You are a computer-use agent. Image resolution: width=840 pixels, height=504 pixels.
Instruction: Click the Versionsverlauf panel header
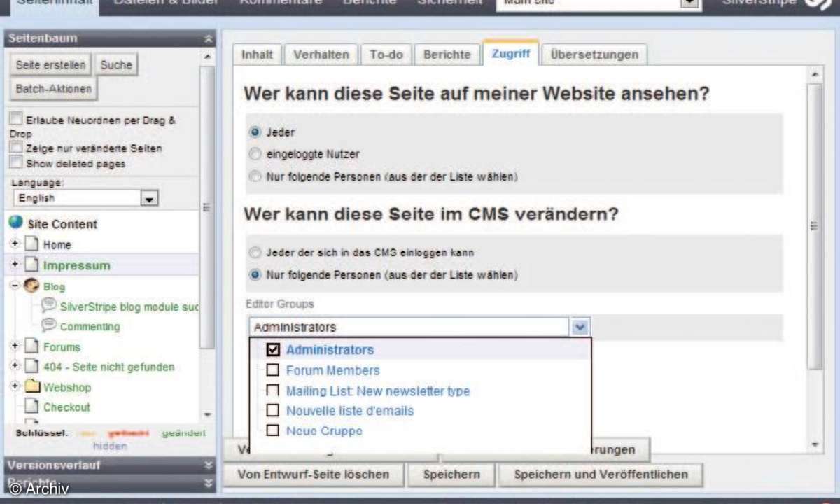[x=110, y=465]
